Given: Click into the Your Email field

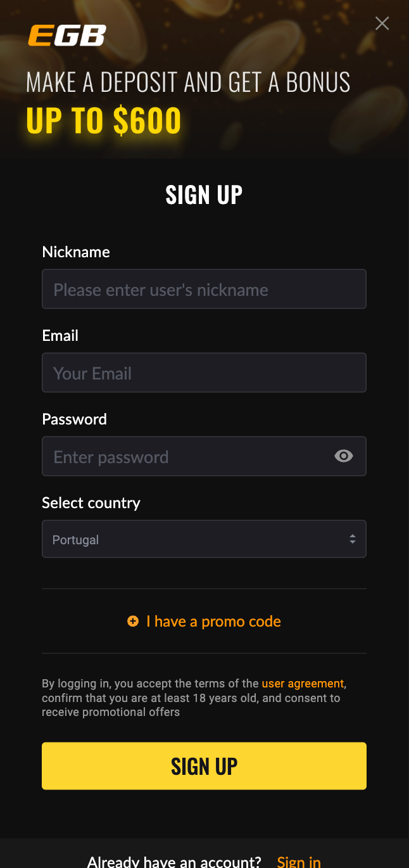Looking at the screenshot, I should (204, 373).
